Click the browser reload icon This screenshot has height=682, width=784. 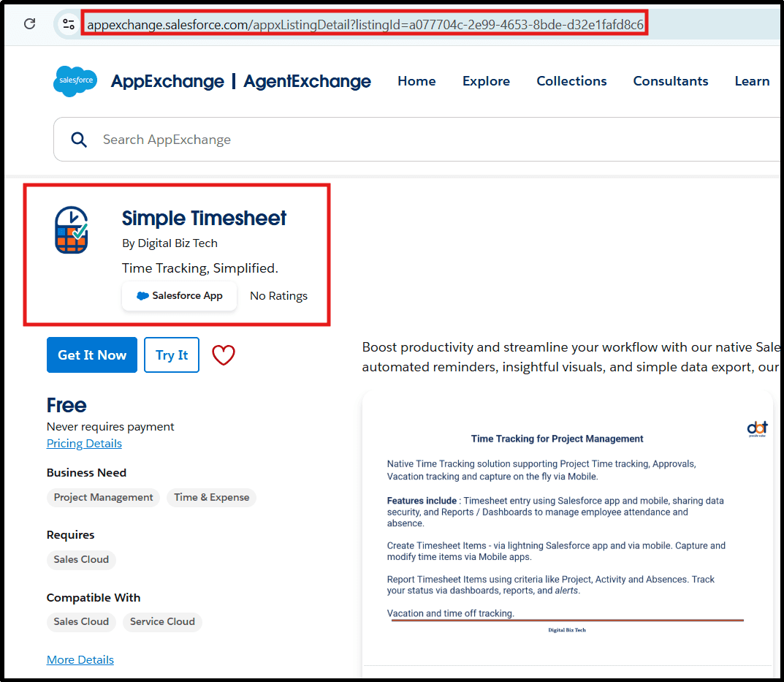click(30, 24)
